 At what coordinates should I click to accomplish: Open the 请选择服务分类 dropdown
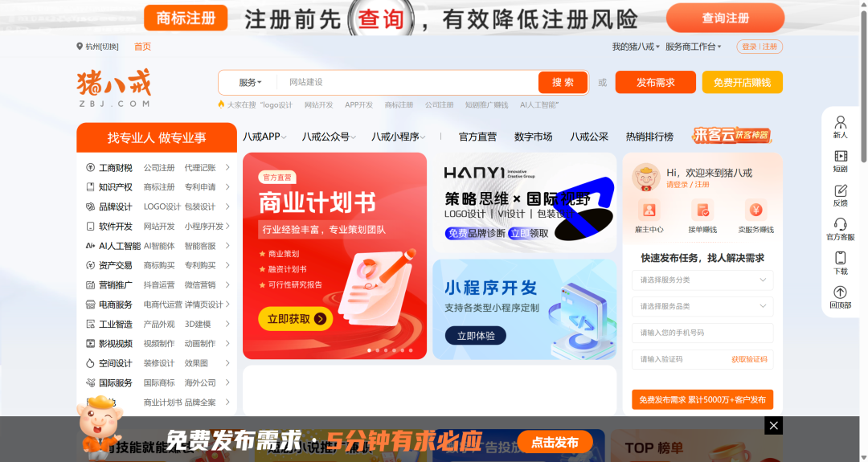(x=702, y=280)
